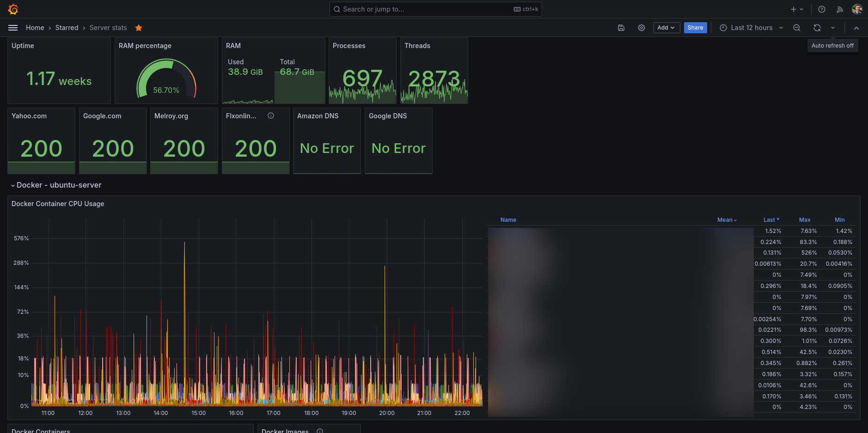
Task: Click the zoom out time range icon
Action: (797, 28)
